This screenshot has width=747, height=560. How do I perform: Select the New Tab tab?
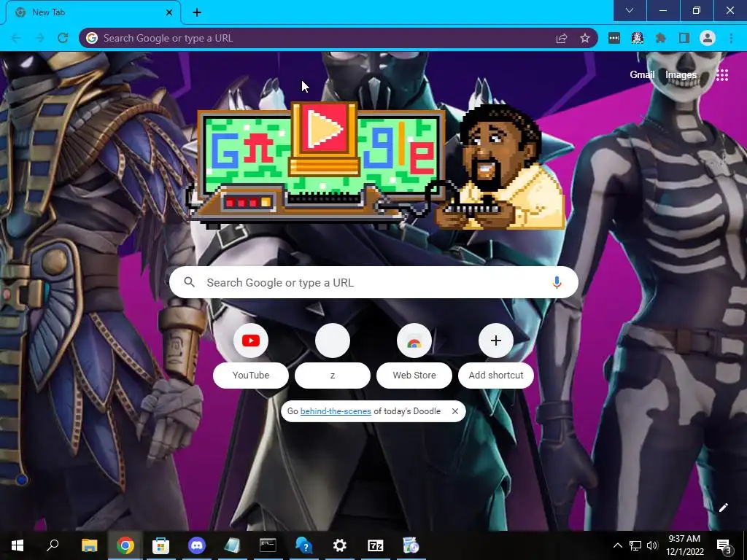(93, 12)
